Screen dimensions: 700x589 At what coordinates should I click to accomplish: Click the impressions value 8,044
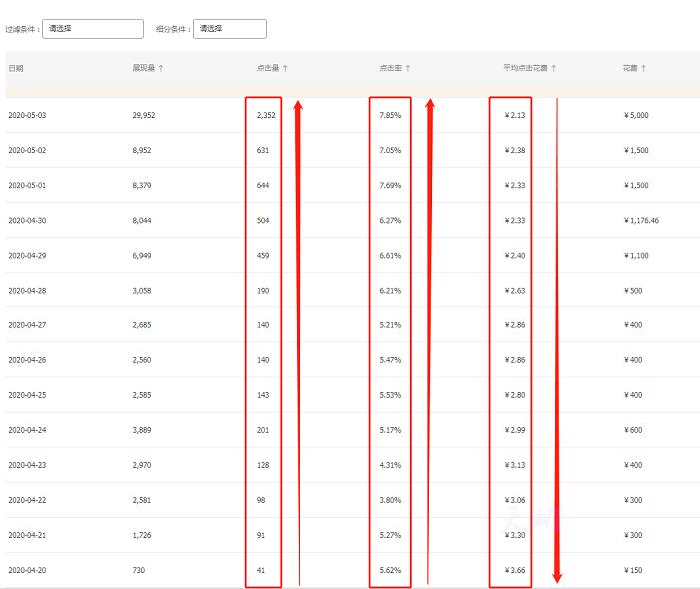(x=142, y=220)
